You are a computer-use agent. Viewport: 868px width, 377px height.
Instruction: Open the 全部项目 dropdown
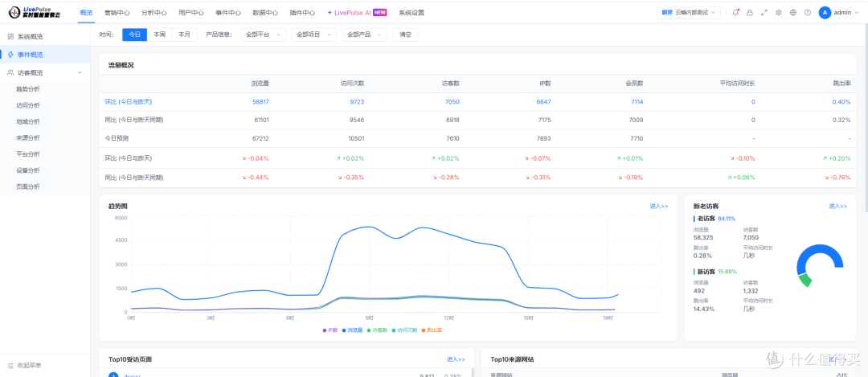point(314,35)
